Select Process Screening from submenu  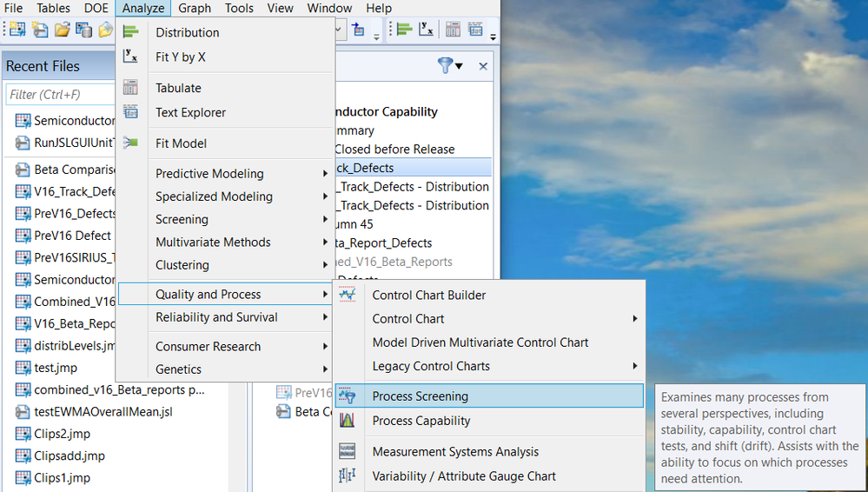(489, 396)
